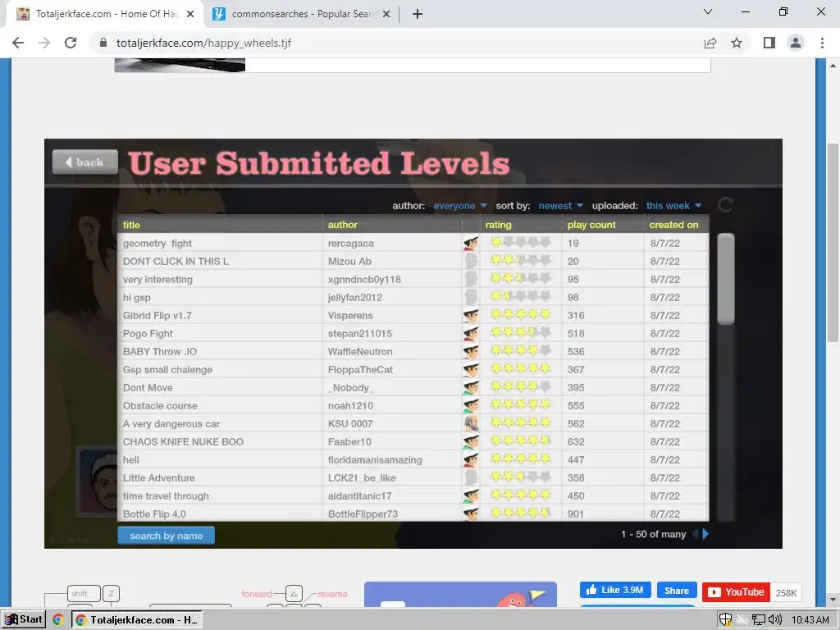The image size is (840, 630).
Task: Click the level list refresh icon
Action: point(725,204)
